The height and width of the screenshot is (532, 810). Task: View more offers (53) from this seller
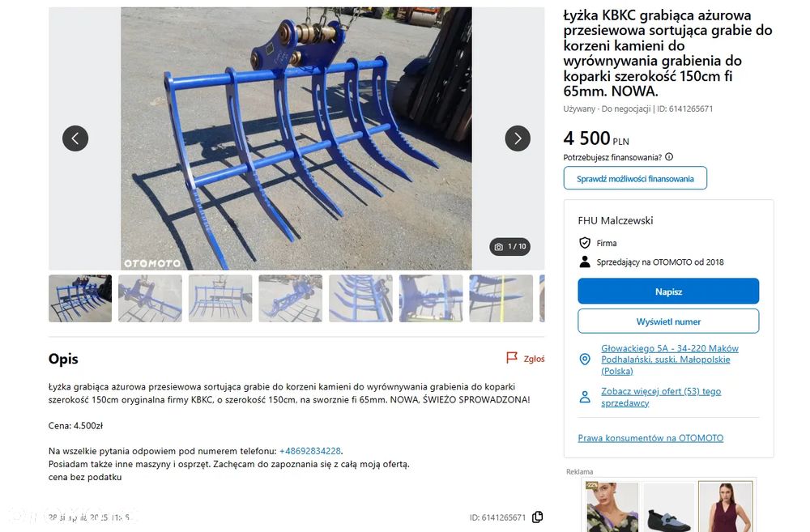coord(661,398)
